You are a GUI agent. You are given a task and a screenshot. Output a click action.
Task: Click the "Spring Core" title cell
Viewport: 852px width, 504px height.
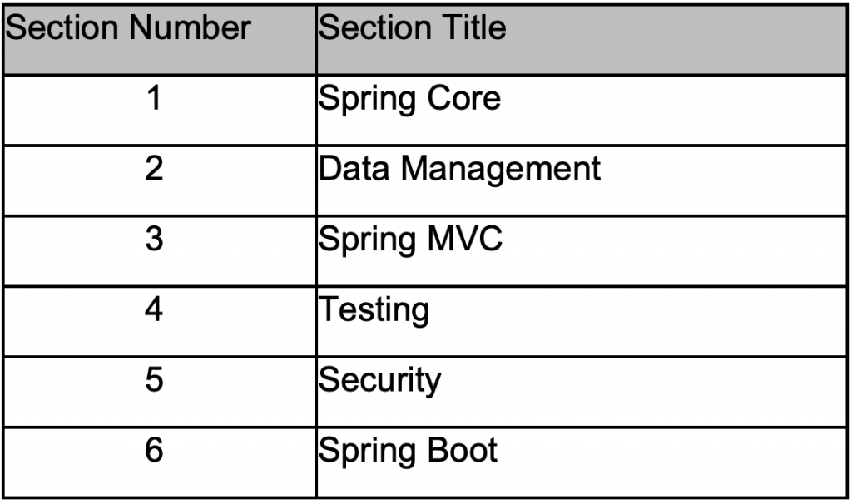pyautogui.click(x=410, y=100)
